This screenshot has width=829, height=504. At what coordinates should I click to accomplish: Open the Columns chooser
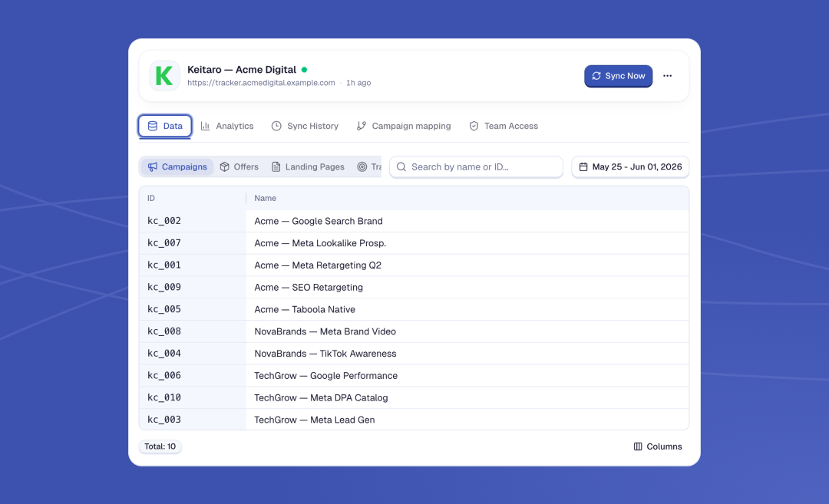pyautogui.click(x=658, y=447)
